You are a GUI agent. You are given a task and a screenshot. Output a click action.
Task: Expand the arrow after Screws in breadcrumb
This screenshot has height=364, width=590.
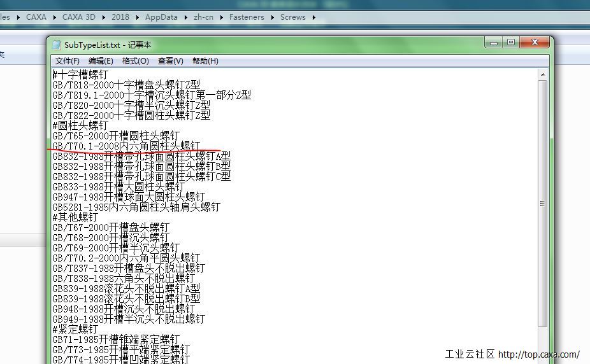(314, 17)
